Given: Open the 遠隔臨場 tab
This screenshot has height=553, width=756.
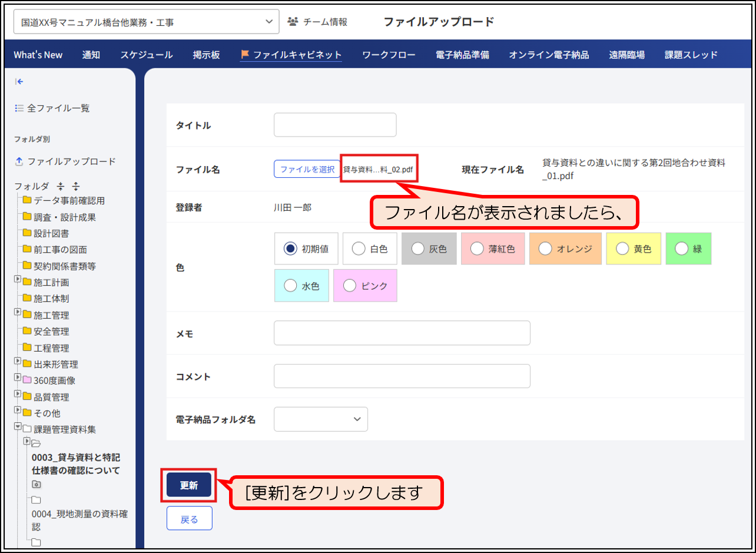Looking at the screenshot, I should click(627, 55).
